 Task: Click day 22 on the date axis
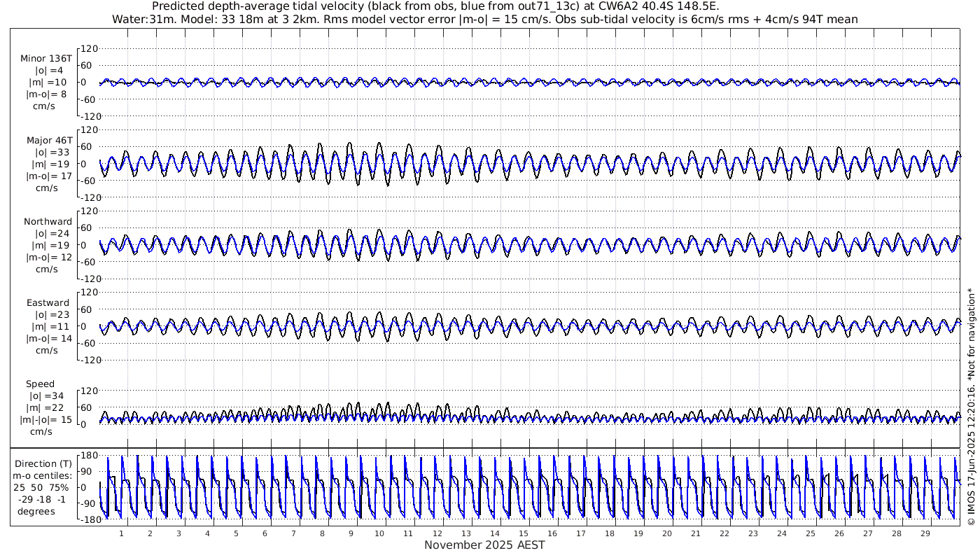pyautogui.click(x=724, y=533)
